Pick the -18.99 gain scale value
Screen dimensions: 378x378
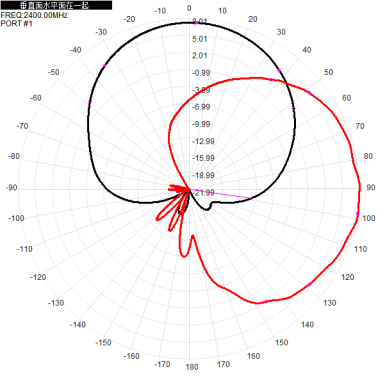(x=203, y=175)
